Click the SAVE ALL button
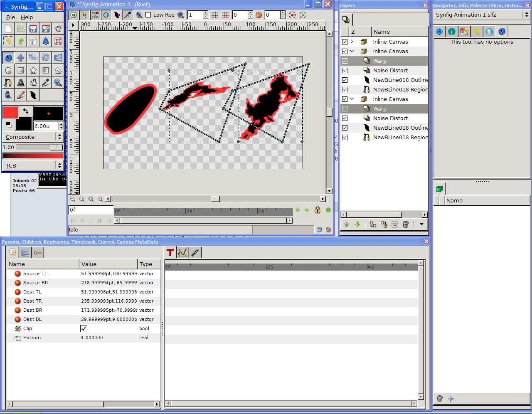The width and height of the screenshot is (532, 414). coord(58,28)
